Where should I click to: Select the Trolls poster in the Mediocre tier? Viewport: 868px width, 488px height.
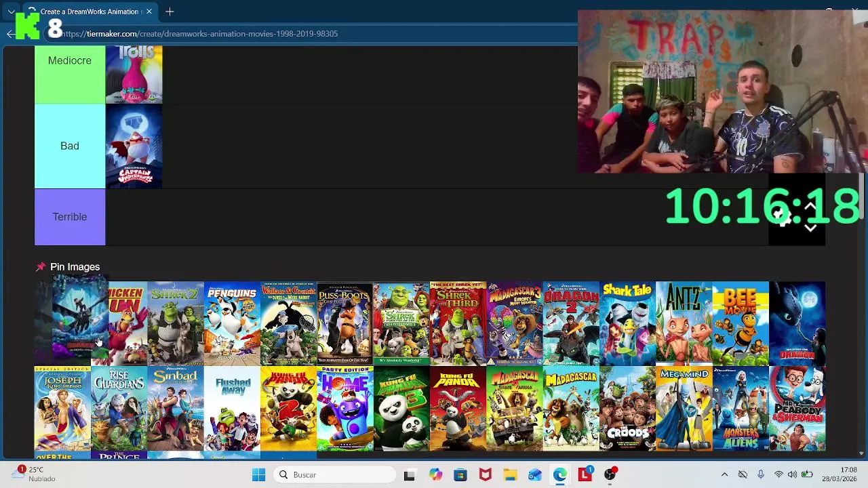134,75
